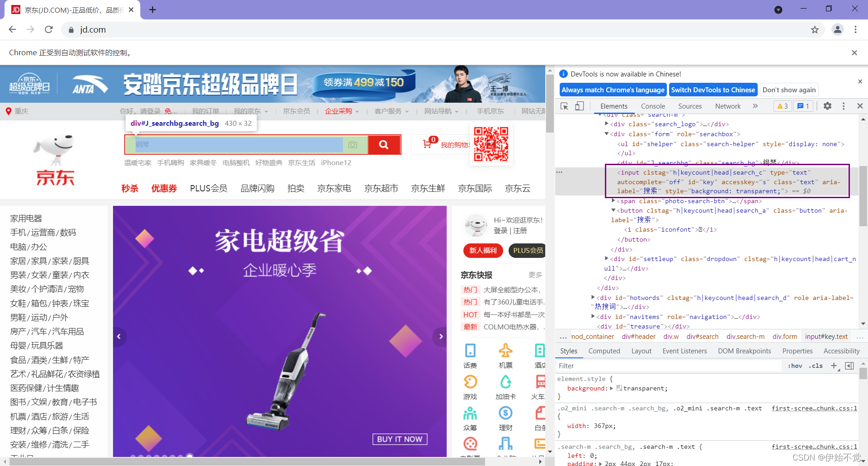Reload the jd.com page
The height and width of the screenshot is (466, 868).
tap(49, 30)
